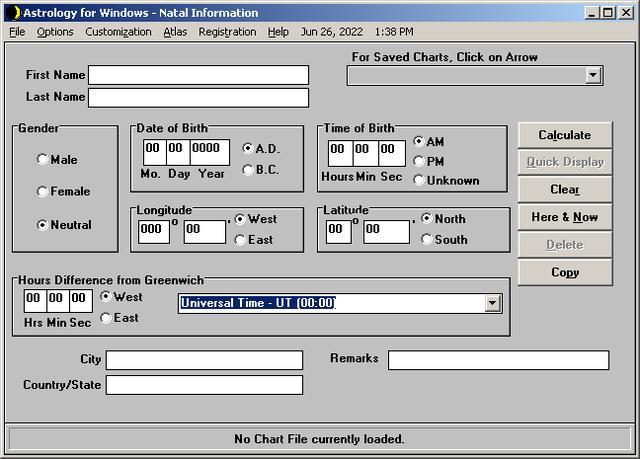Click the 'Jun 26, 2022' date in menu bar
Screen dimensions: 640x459
pos(332,32)
